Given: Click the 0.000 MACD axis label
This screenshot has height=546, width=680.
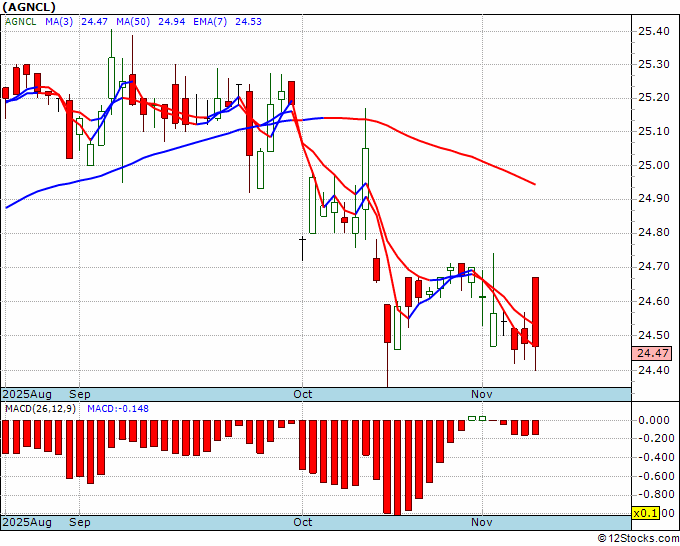Looking at the screenshot, I should pyautogui.click(x=656, y=420).
